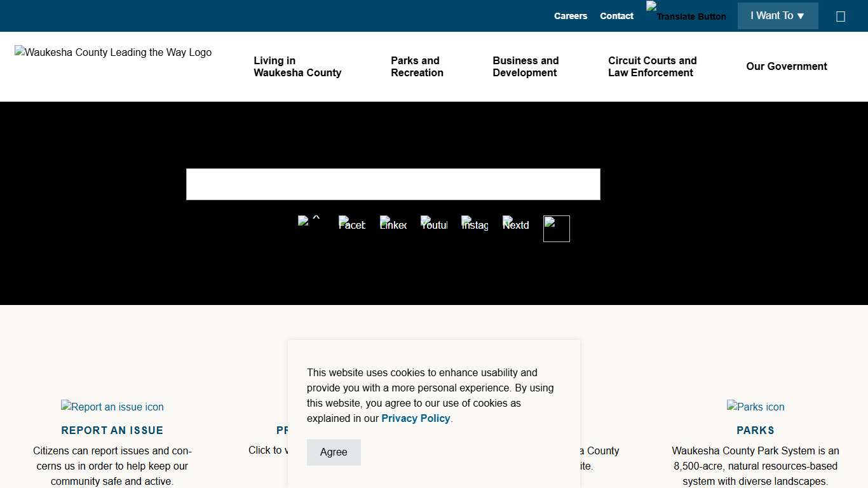The image size is (868, 488).
Task: Click the Contact link in header
Action: (616, 16)
